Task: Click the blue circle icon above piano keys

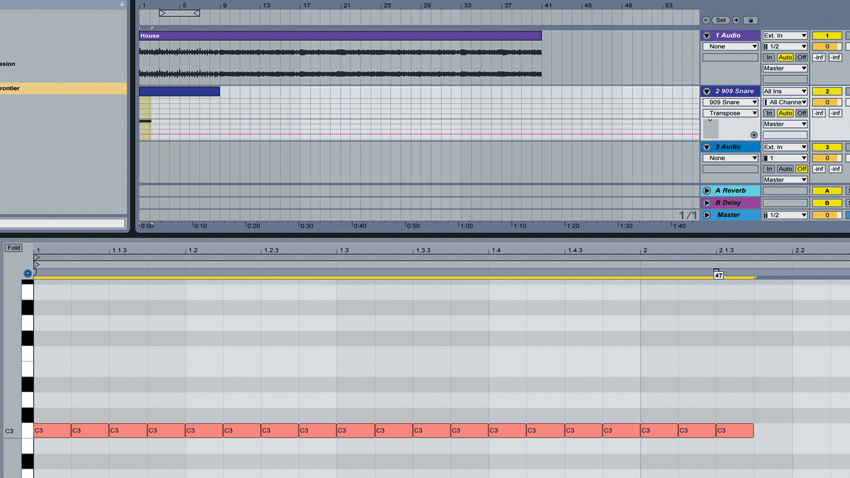Action: 28,273
